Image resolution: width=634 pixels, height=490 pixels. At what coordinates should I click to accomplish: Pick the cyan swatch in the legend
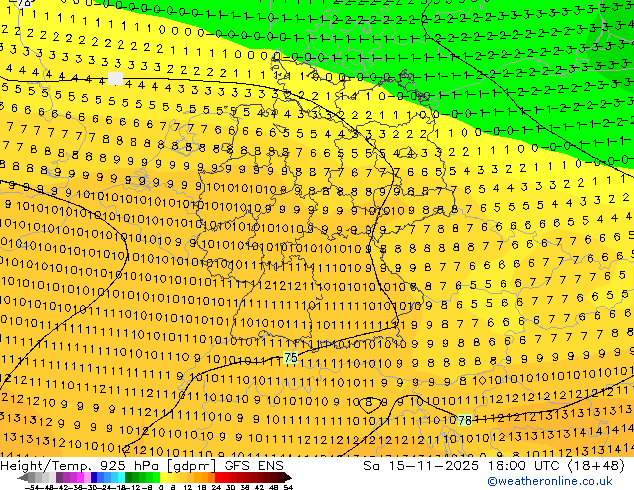(x=121, y=478)
